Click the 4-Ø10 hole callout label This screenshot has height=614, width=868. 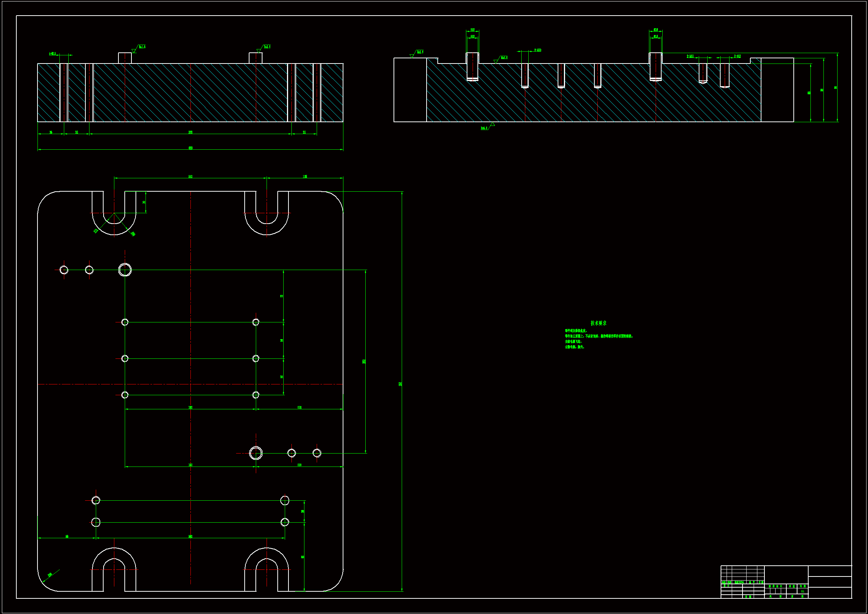(52, 54)
